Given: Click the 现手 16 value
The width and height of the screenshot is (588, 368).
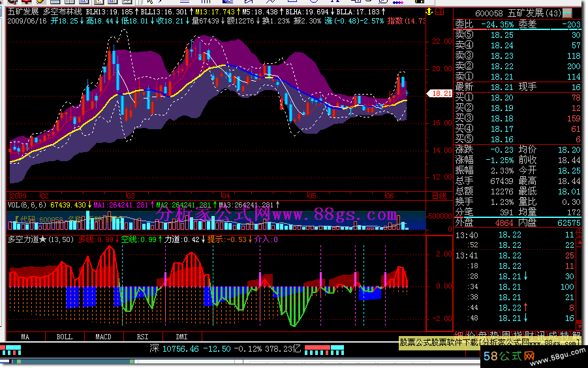Looking at the screenshot, I should pyautogui.click(x=576, y=87).
